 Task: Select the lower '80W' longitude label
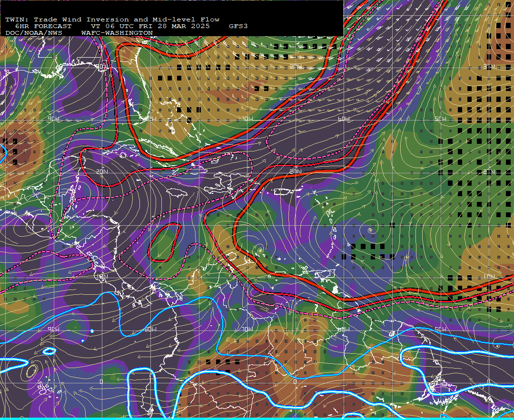[x=150, y=329]
